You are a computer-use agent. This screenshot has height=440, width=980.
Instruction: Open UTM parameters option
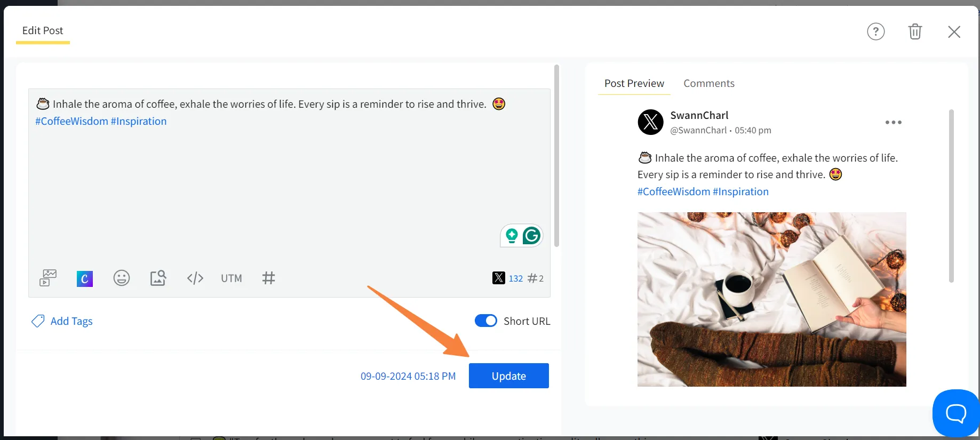[x=232, y=278]
